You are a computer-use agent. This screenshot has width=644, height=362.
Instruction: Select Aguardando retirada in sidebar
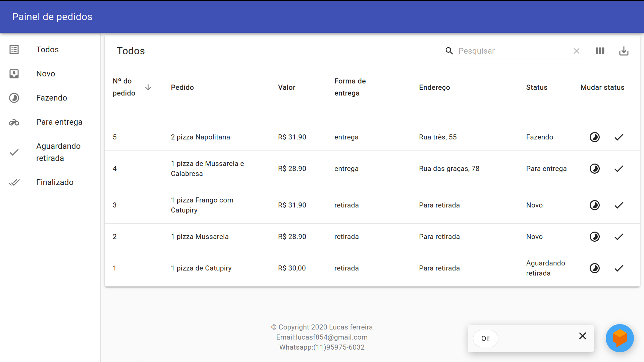pos(58,152)
